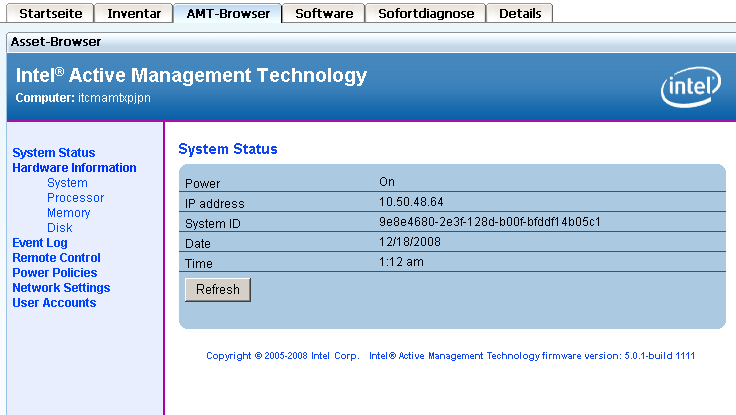Click the Intel logo in the header

point(690,89)
